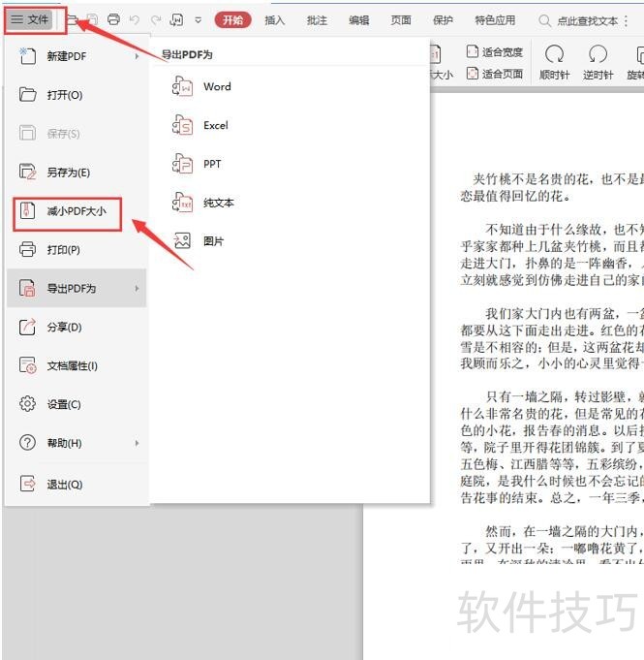Select 导出PDF为 menu entry

click(x=77, y=289)
